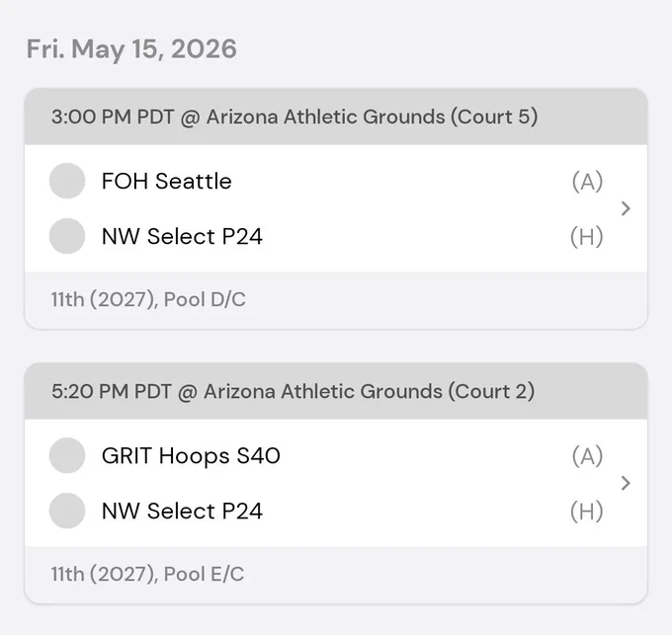Screen dimensions: 672x635
Task: Click the 3:00 PM PDT Court 5 header
Action: (x=336, y=117)
